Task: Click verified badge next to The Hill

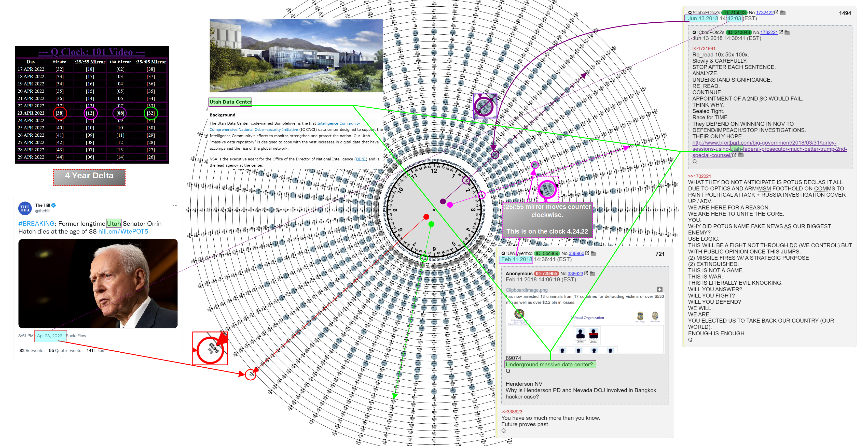Action: [53, 205]
